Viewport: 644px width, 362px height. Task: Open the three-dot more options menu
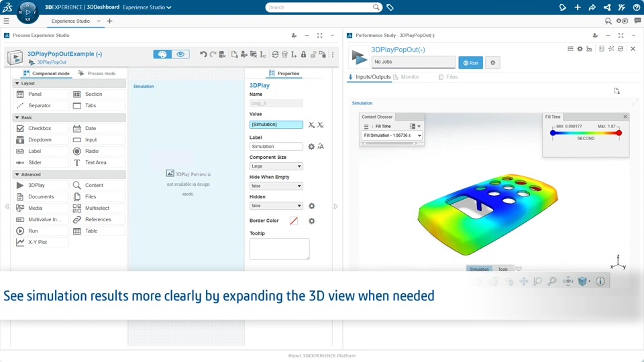click(333, 54)
